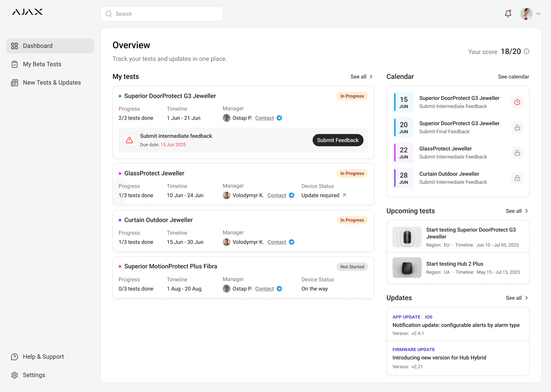Click the lock icon for 22 Jun event
Image resolution: width=551 pixels, height=392 pixels.
click(517, 153)
